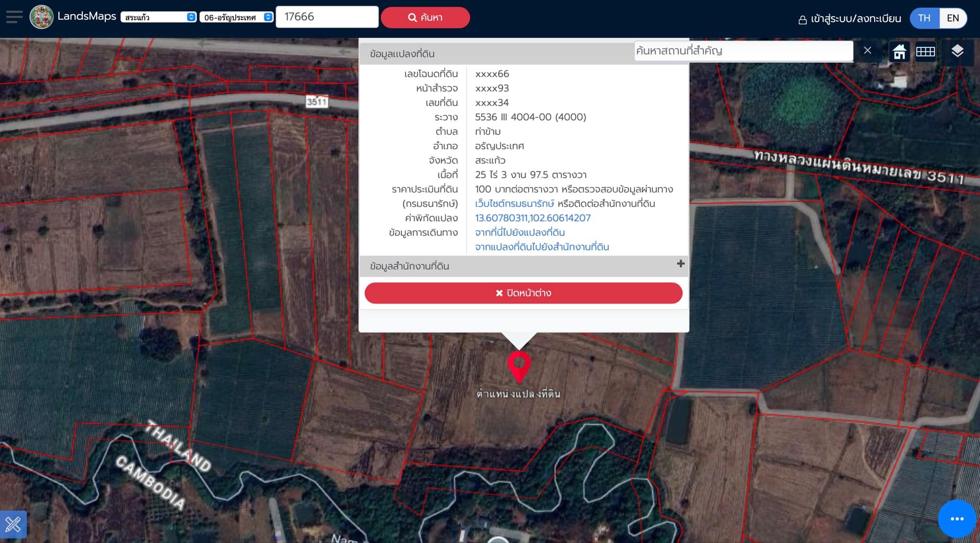Open the district dropdown 06-อรัญประเทศ

(236, 17)
